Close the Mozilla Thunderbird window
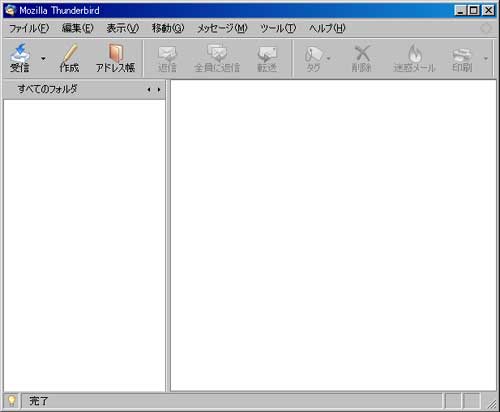The width and height of the screenshot is (500, 412). click(x=489, y=10)
